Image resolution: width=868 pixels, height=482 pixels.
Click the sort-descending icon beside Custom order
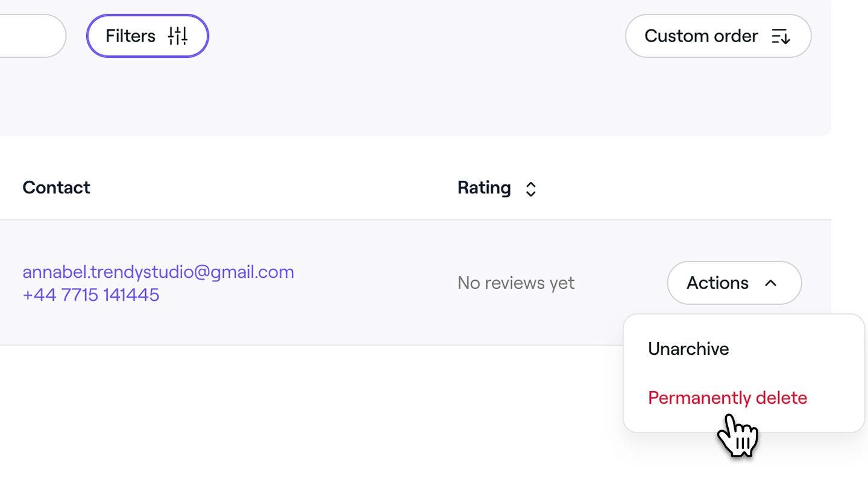pyautogui.click(x=781, y=36)
